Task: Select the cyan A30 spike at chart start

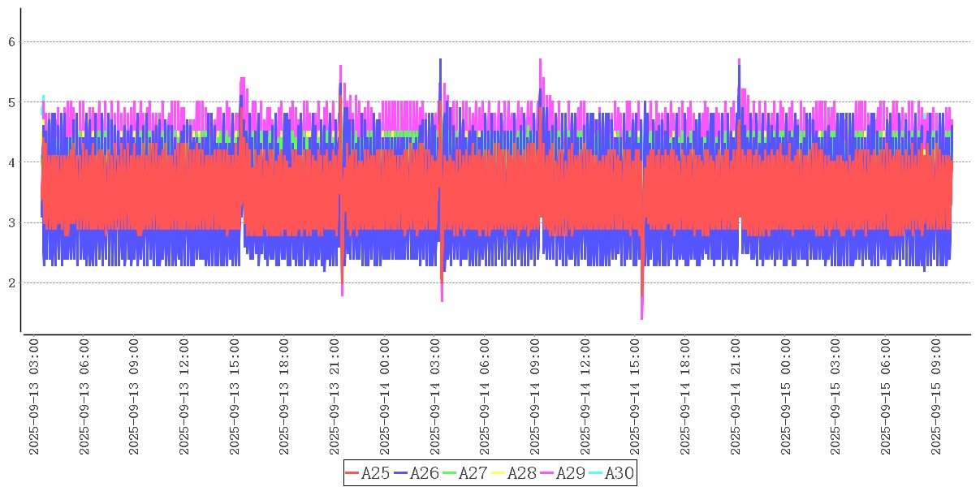Action: [43, 97]
